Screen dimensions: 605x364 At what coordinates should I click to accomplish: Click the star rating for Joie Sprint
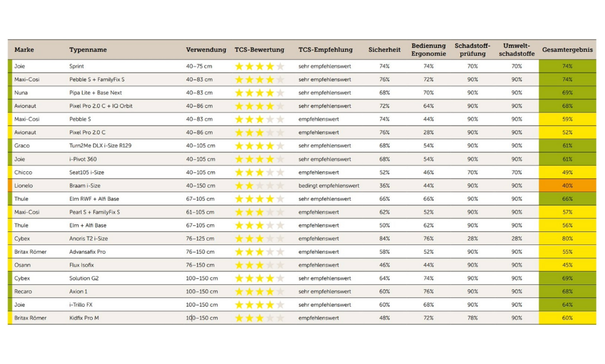tap(259, 67)
